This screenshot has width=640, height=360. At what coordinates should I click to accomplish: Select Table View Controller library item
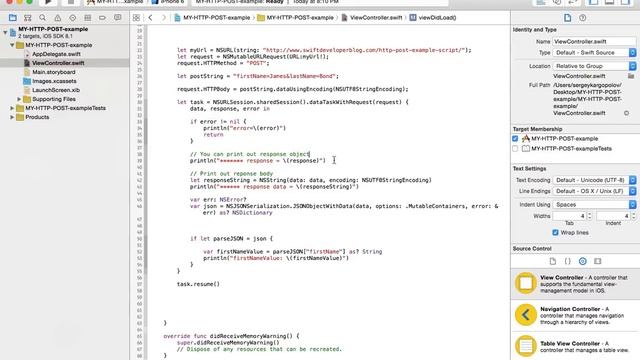tap(576, 346)
